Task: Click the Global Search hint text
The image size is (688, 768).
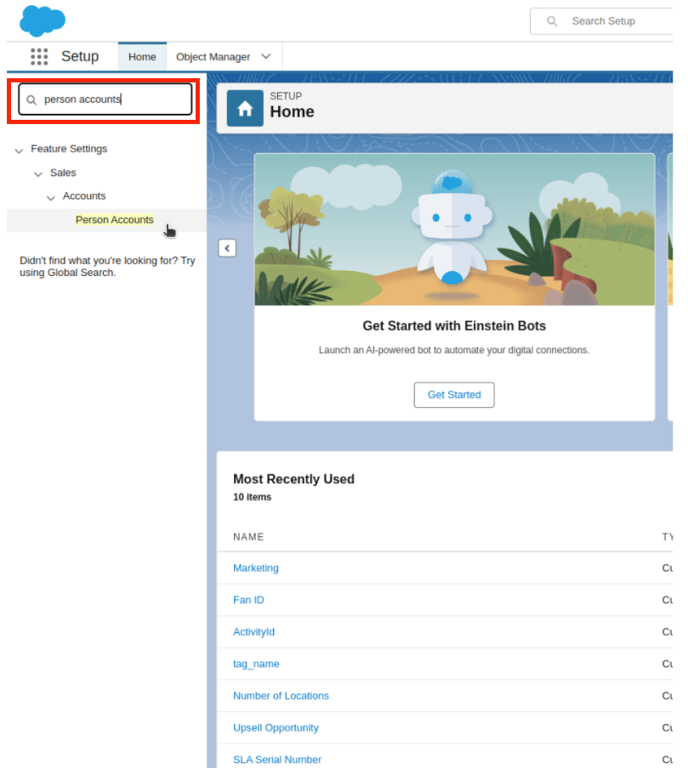Action: click(x=107, y=266)
